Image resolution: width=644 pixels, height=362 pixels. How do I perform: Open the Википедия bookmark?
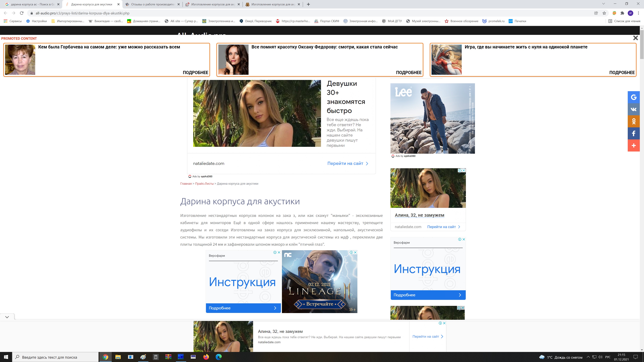106,21
